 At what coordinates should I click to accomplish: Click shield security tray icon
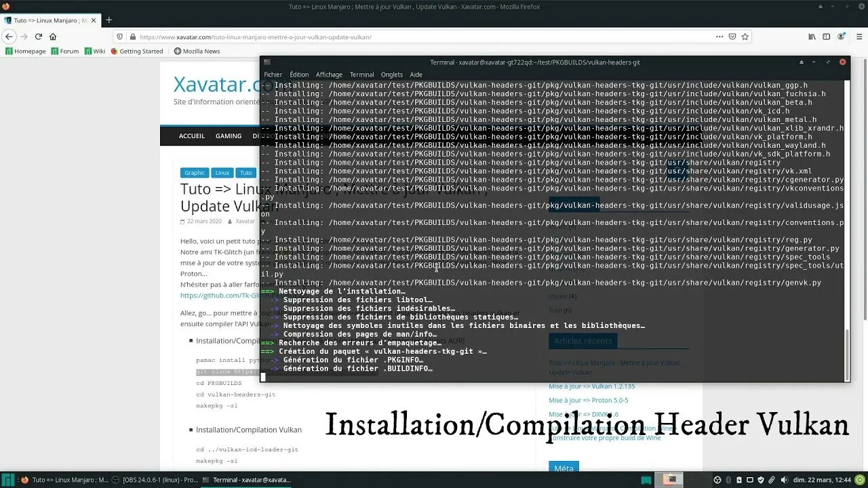[762, 480]
